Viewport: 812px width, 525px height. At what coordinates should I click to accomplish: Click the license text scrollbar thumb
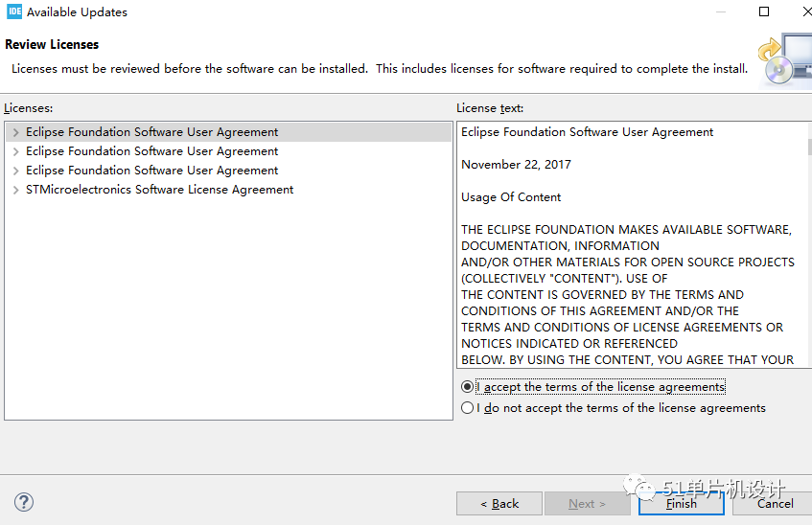809,147
